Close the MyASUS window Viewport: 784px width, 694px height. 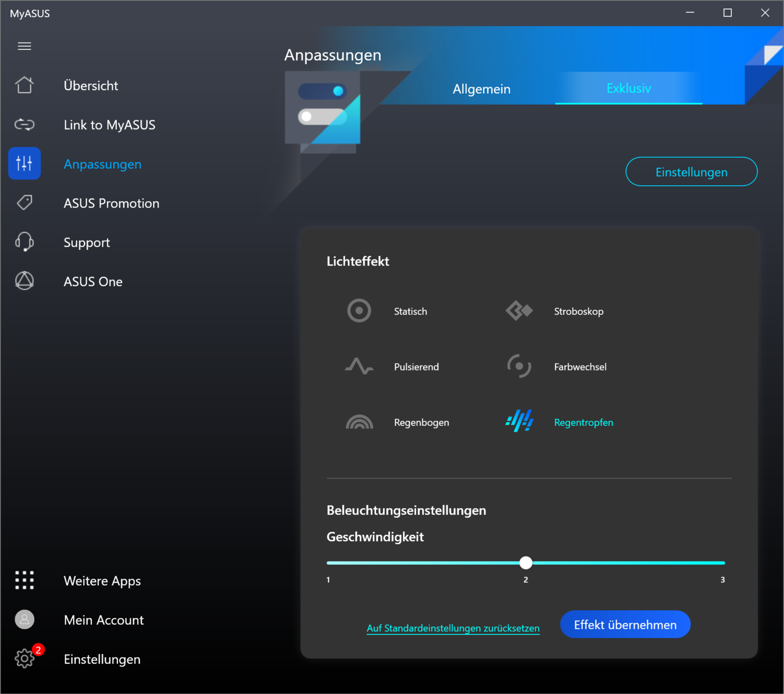tap(765, 13)
